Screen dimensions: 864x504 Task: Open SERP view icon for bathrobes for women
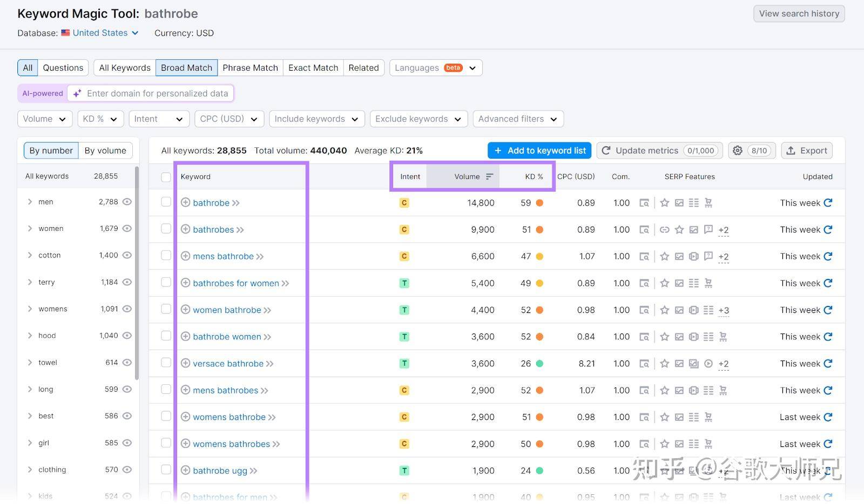(644, 283)
